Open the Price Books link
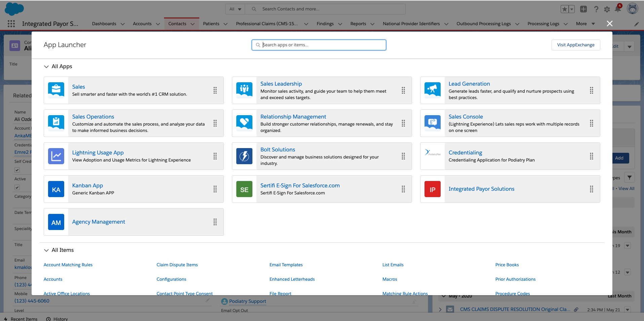This screenshot has height=321, width=644. 507,265
